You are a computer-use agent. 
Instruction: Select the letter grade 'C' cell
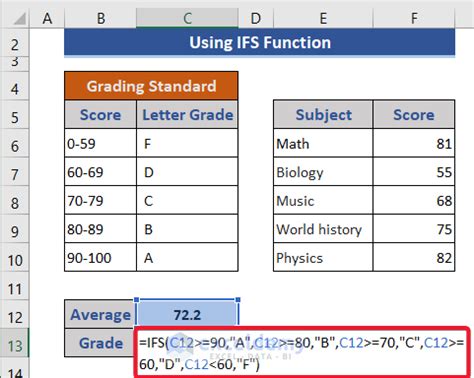click(x=187, y=201)
